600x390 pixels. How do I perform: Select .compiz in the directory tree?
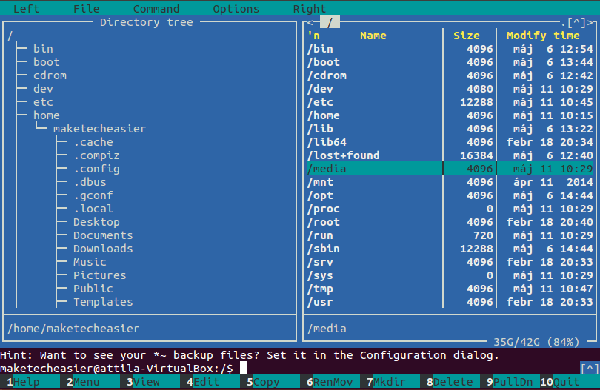(96, 155)
